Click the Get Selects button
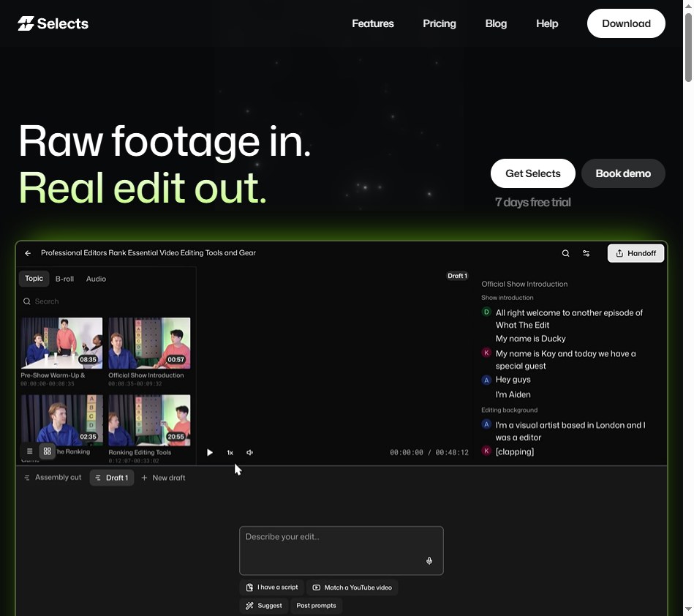The height and width of the screenshot is (616, 694). (x=533, y=173)
